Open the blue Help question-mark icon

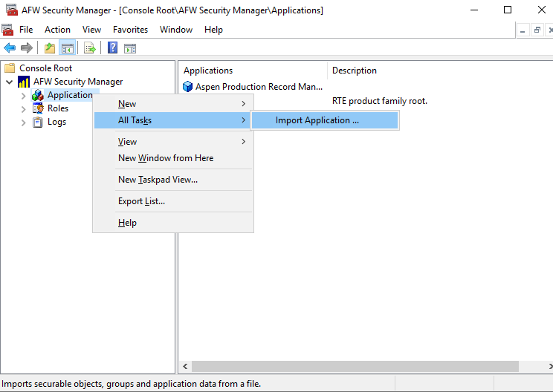[x=112, y=48]
